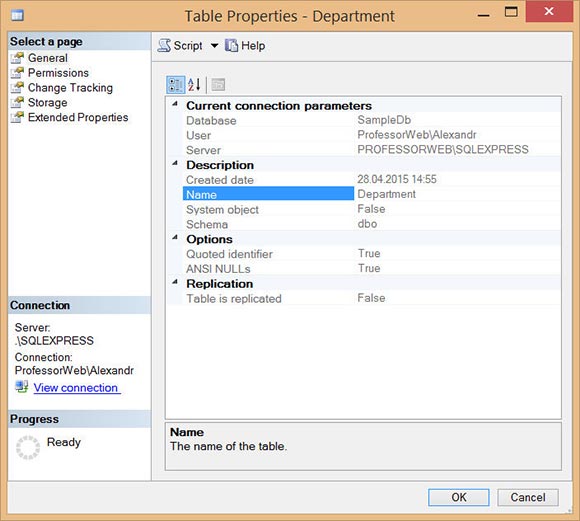The width and height of the screenshot is (580, 521).
Task: Sort properties alphabetically with A-Z icon
Action: [x=194, y=85]
